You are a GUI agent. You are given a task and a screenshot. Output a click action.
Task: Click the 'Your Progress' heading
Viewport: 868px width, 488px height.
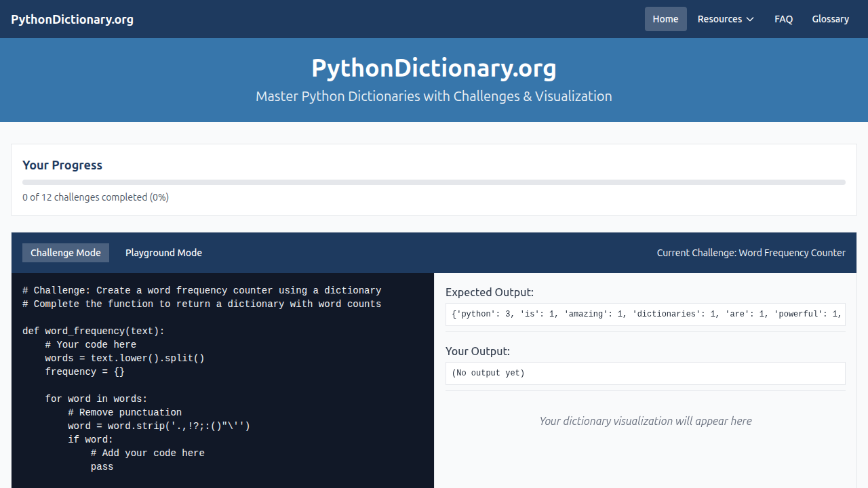pyautogui.click(x=62, y=165)
